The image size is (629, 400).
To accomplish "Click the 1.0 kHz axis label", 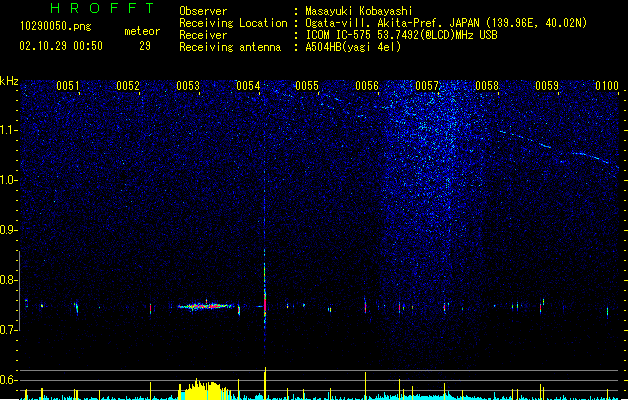I will pyautogui.click(x=9, y=180).
